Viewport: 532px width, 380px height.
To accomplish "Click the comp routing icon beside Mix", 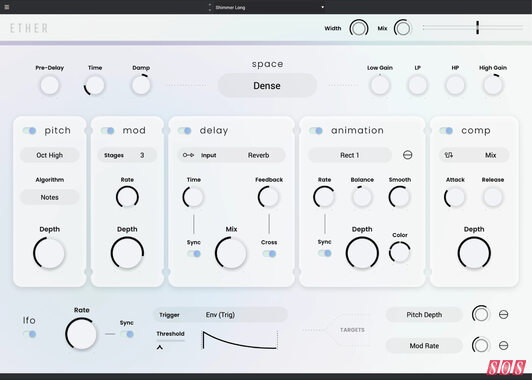I will (x=449, y=155).
